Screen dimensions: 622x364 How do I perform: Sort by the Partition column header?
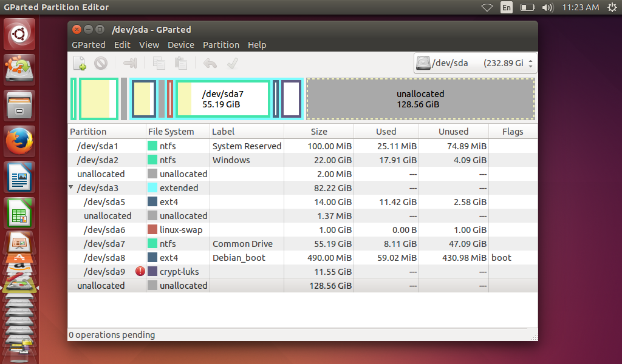tap(107, 132)
